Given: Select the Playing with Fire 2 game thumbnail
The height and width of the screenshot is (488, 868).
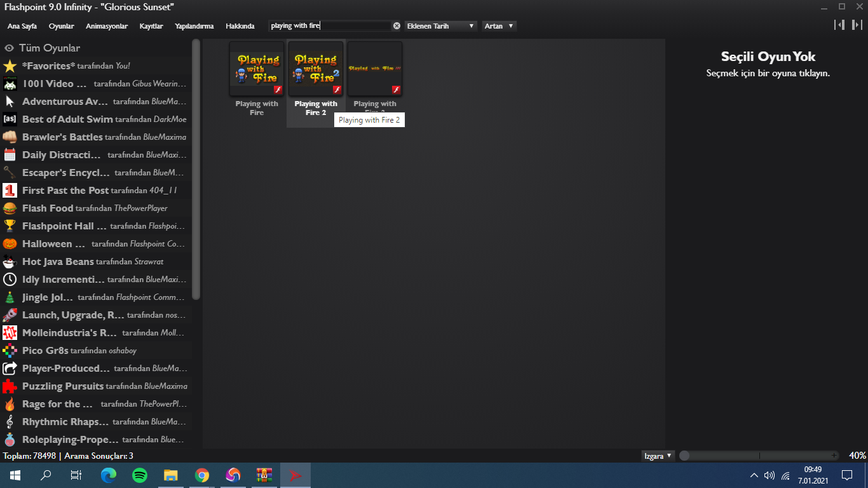Looking at the screenshot, I should pyautogui.click(x=316, y=69).
